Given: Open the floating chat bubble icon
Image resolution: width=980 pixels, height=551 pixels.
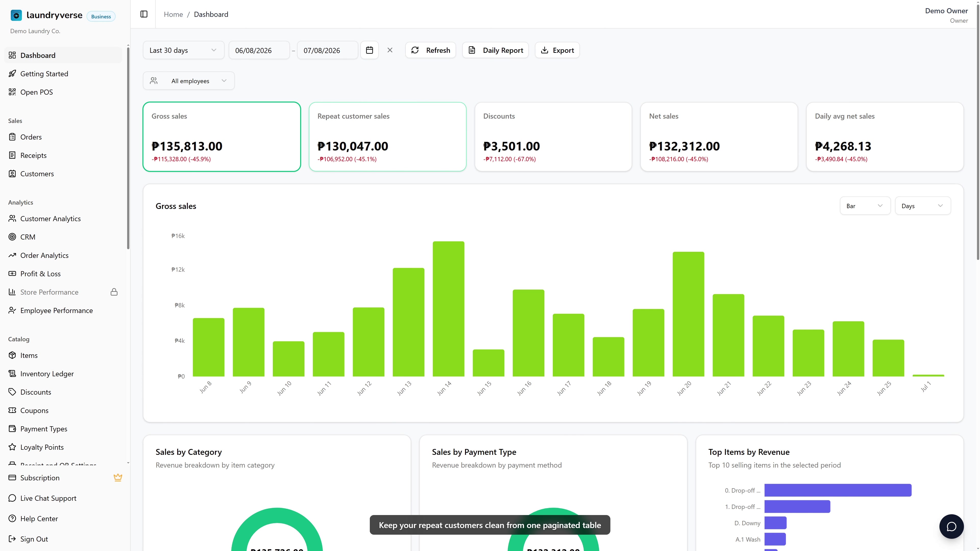Looking at the screenshot, I should (951, 526).
